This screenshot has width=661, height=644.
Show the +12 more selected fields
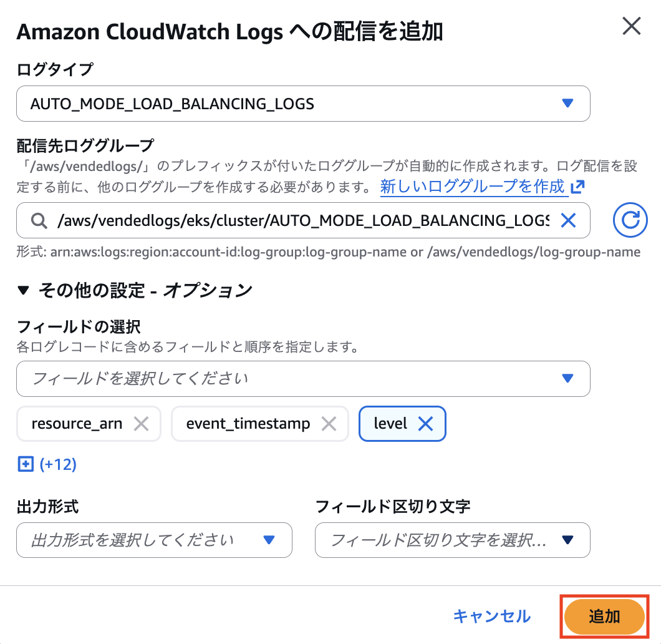click(x=57, y=464)
